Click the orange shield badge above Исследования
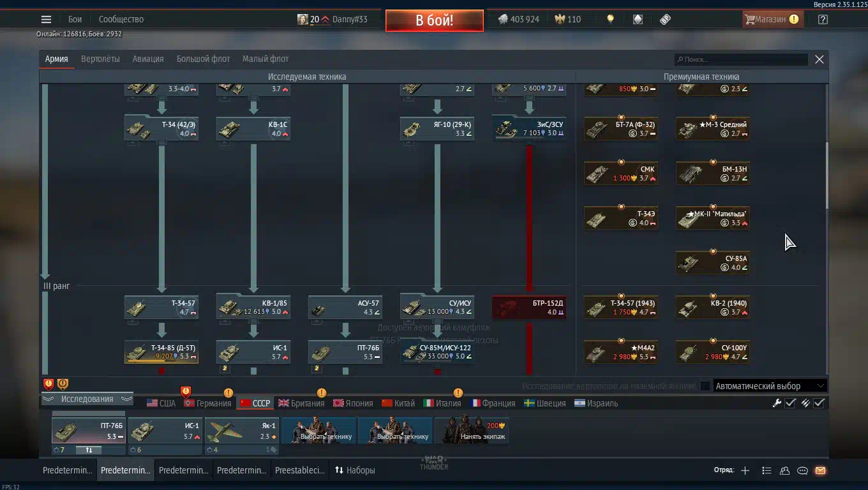868x490 pixels. pos(63,384)
